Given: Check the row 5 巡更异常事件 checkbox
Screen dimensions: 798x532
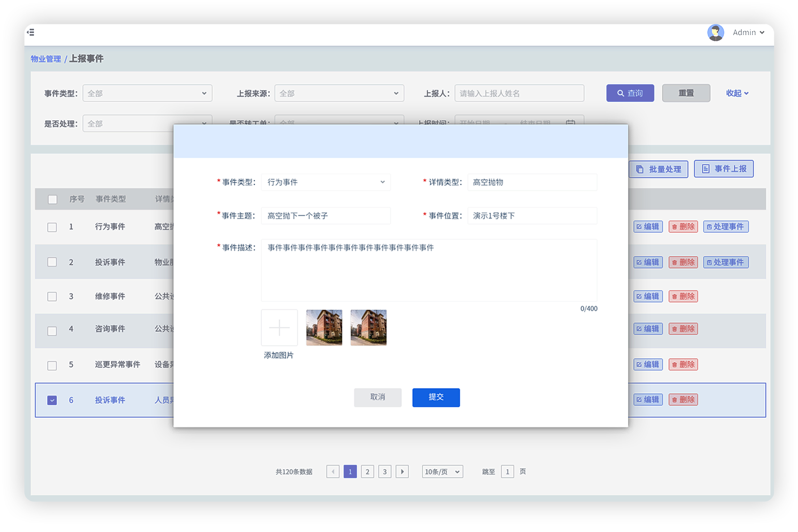Looking at the screenshot, I should click(52, 366).
